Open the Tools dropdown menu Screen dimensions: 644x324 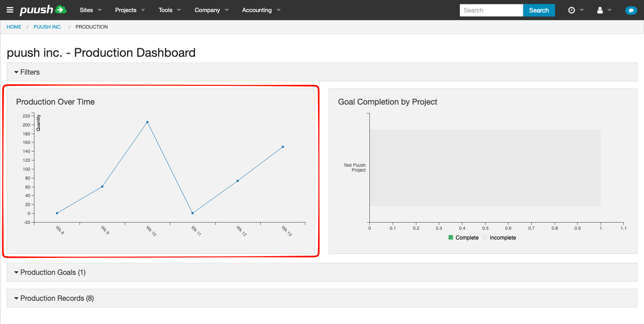[170, 10]
